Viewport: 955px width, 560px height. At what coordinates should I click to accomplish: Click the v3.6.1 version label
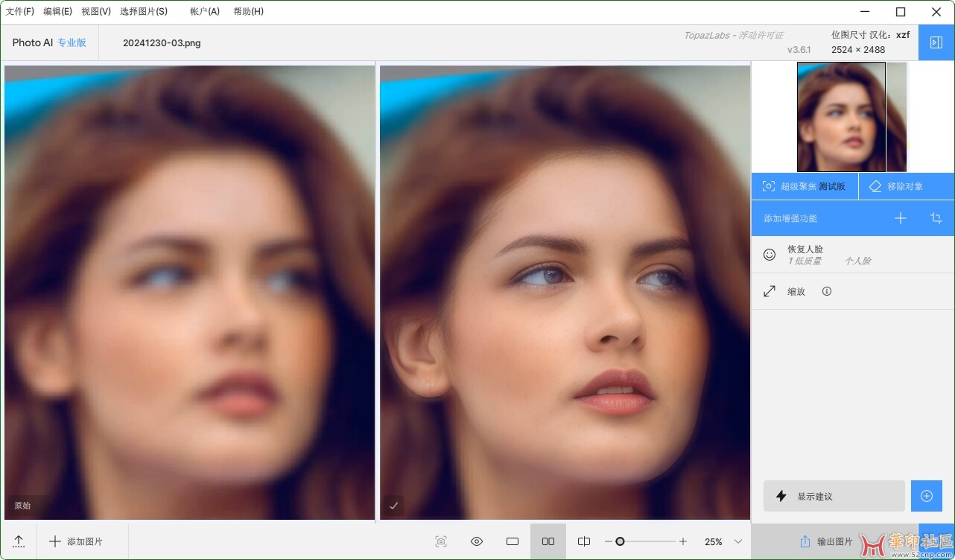pyautogui.click(x=799, y=49)
